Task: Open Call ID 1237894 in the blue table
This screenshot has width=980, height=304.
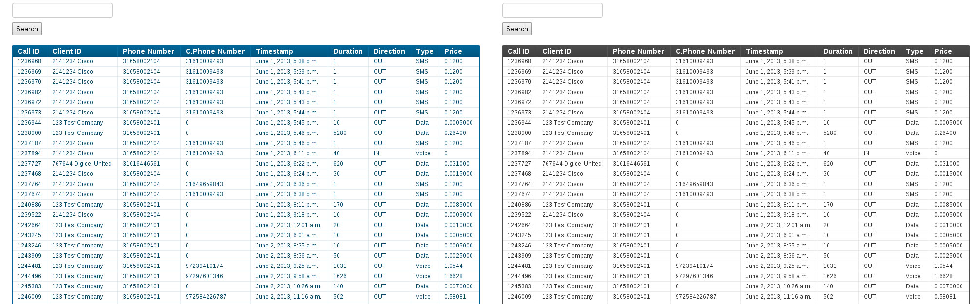Action: [29, 153]
